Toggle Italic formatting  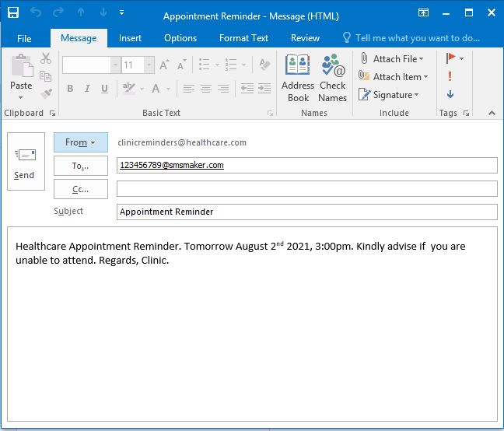(x=87, y=89)
